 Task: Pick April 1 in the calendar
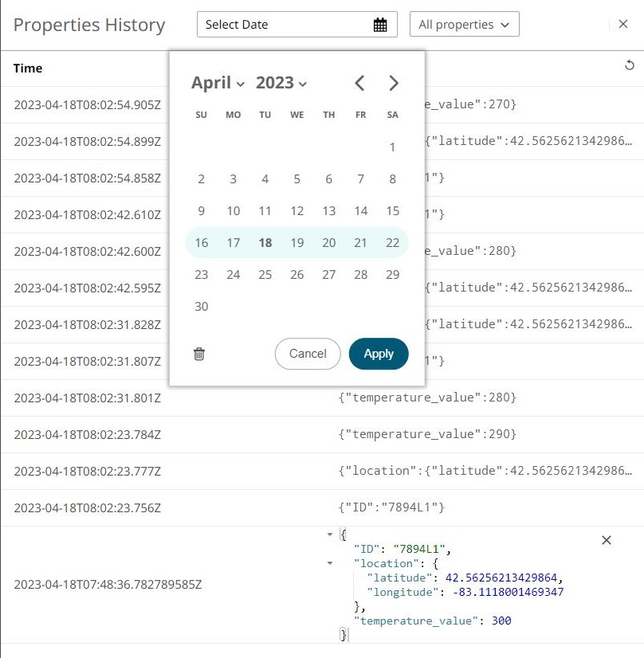(392, 147)
